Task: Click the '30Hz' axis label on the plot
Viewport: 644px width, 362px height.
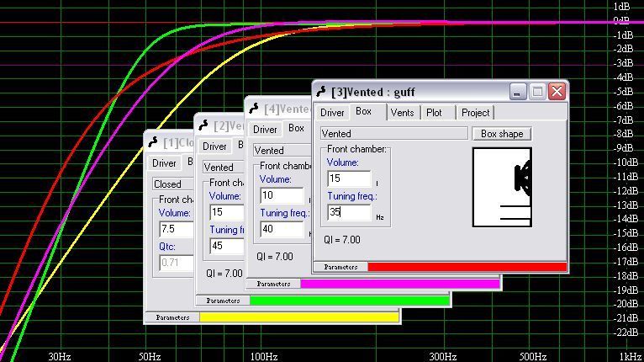Action: [x=60, y=356]
